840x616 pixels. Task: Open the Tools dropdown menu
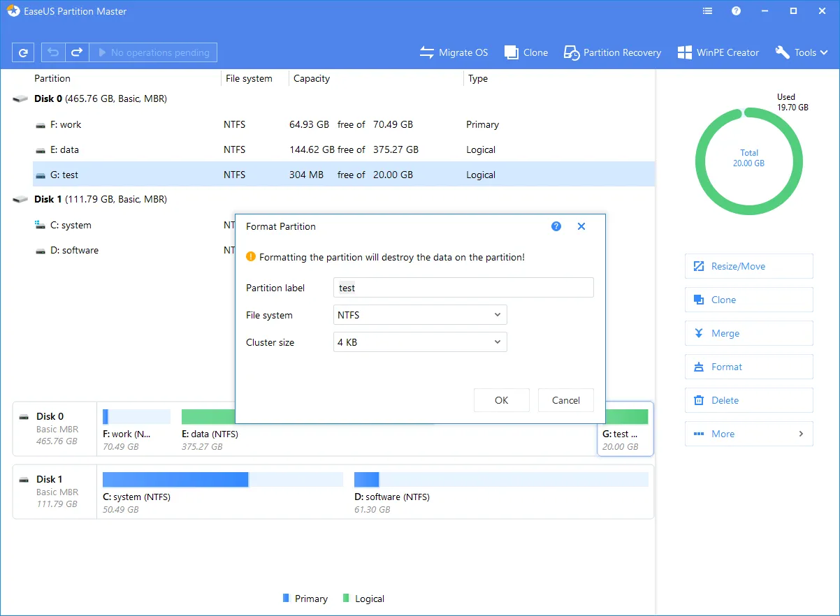coord(802,52)
